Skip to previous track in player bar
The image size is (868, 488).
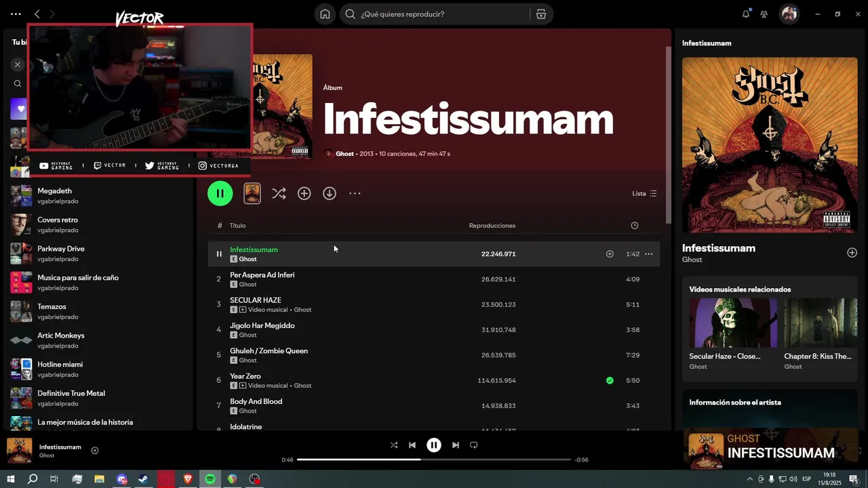click(x=412, y=445)
